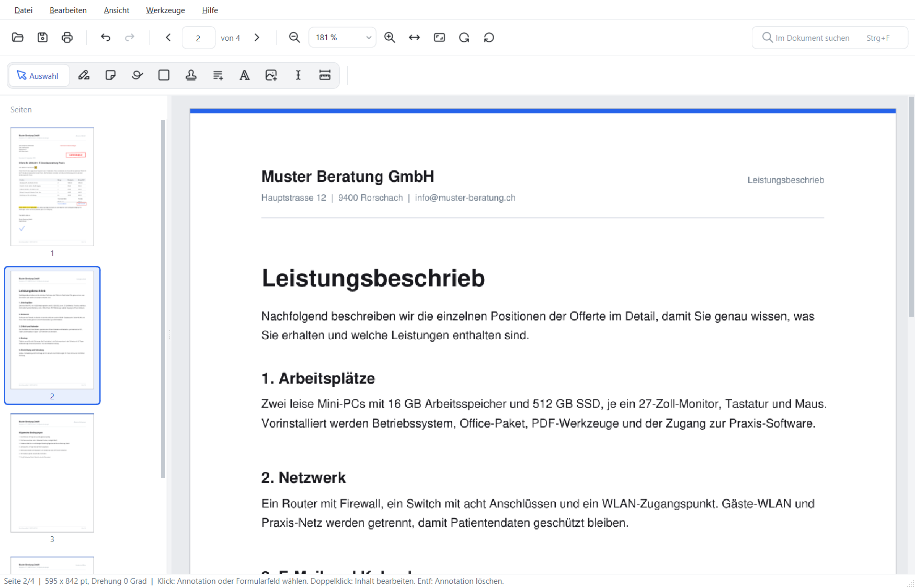Open the Werkzeuge menu
915x588 pixels.
coord(165,10)
